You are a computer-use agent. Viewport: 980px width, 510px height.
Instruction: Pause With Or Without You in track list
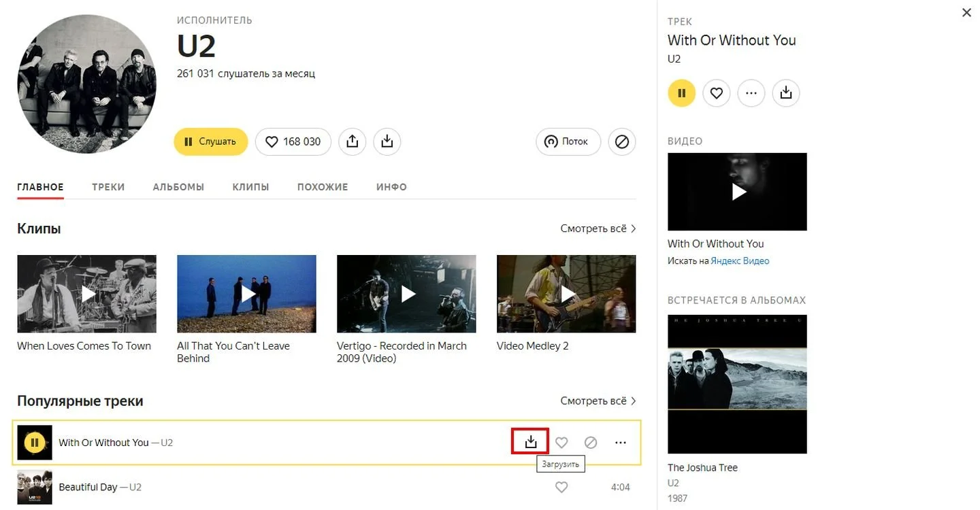point(35,443)
